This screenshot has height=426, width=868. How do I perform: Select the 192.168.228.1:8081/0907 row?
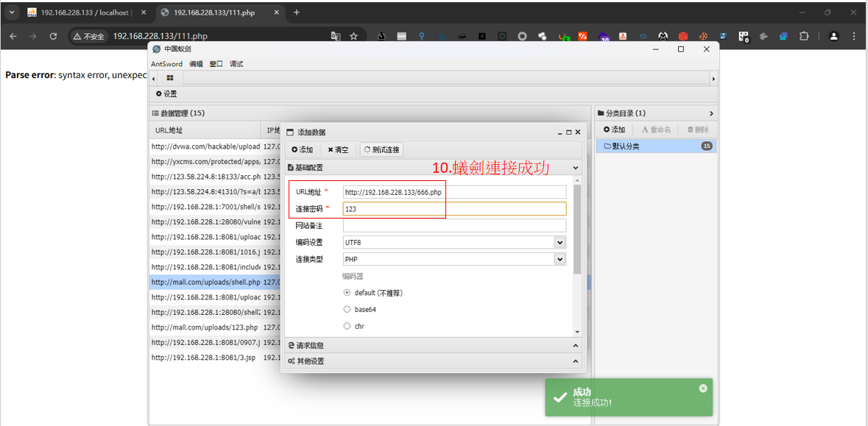[x=215, y=342]
